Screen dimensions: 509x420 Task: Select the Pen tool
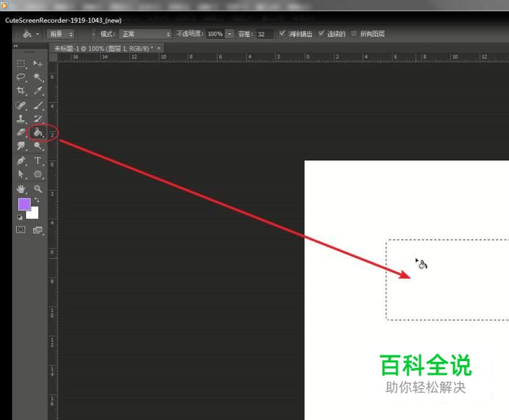pos(21,160)
